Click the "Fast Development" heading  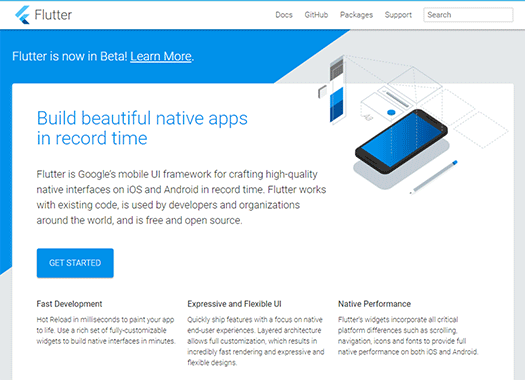(x=69, y=304)
